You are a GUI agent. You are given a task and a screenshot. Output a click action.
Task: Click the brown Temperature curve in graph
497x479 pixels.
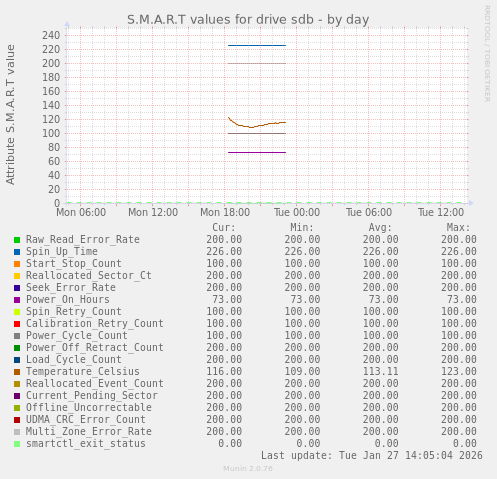[x=257, y=126]
